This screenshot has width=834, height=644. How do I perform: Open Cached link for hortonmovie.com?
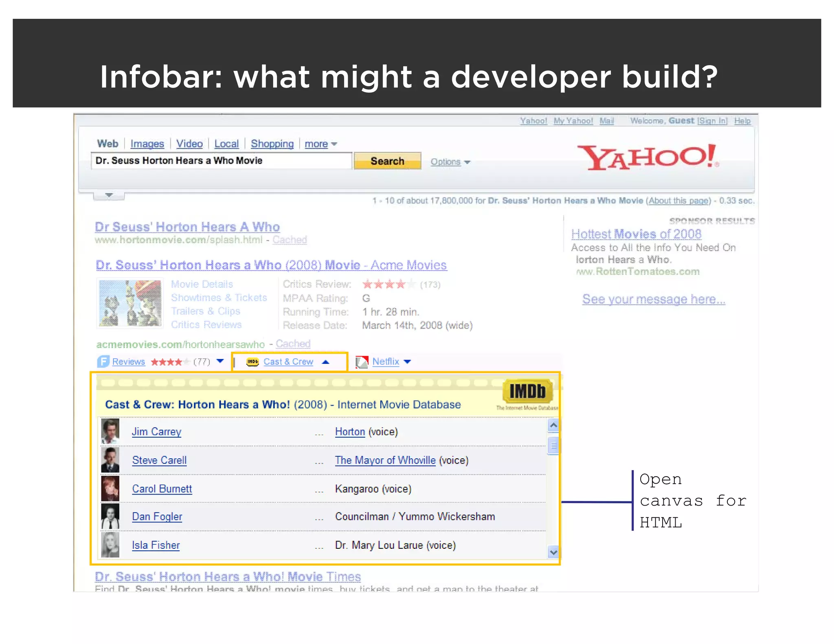[x=290, y=239]
